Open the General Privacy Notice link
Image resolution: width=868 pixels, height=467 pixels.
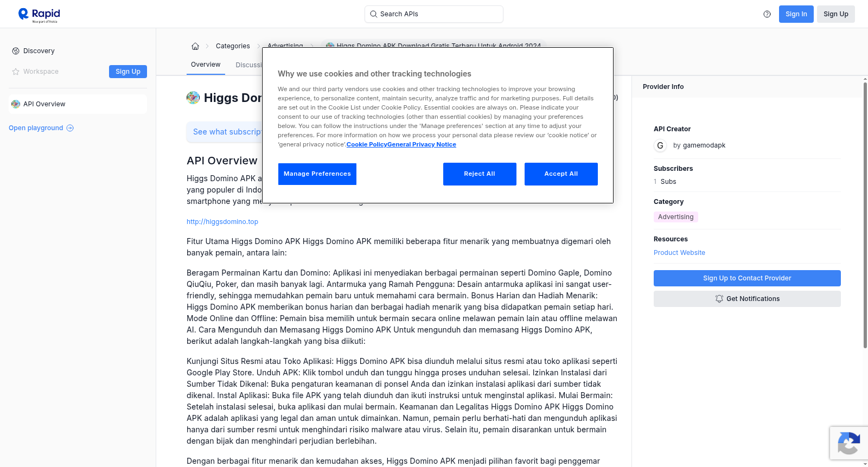[x=422, y=144]
